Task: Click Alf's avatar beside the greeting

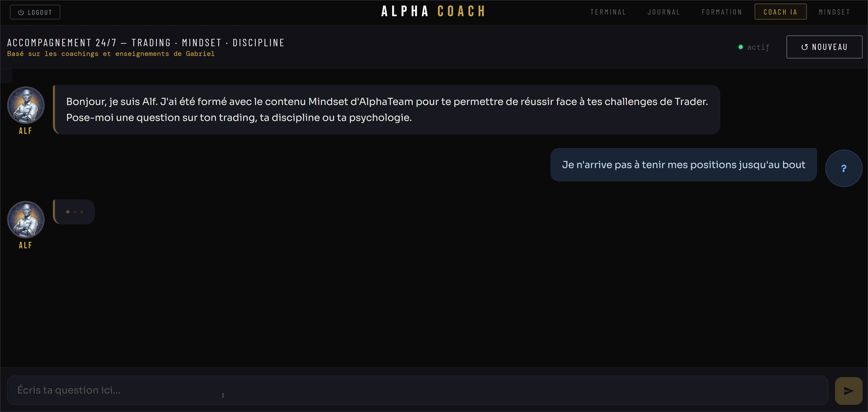Action: tap(26, 105)
